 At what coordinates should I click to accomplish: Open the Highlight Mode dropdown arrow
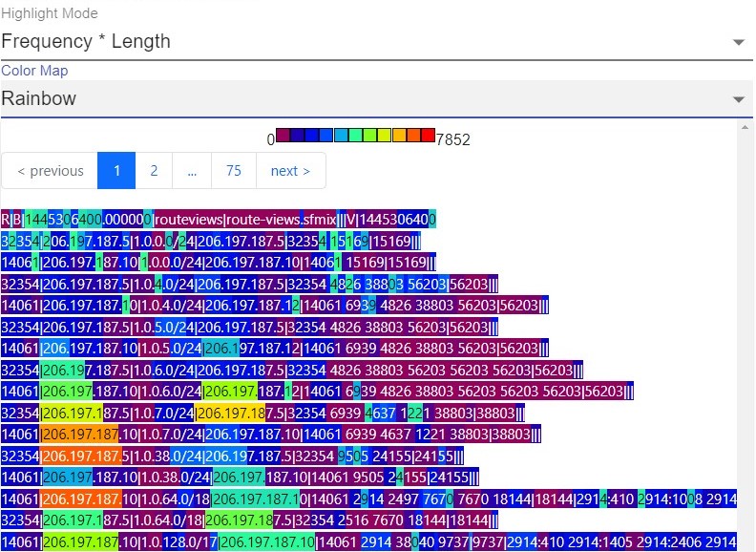pyautogui.click(x=737, y=43)
